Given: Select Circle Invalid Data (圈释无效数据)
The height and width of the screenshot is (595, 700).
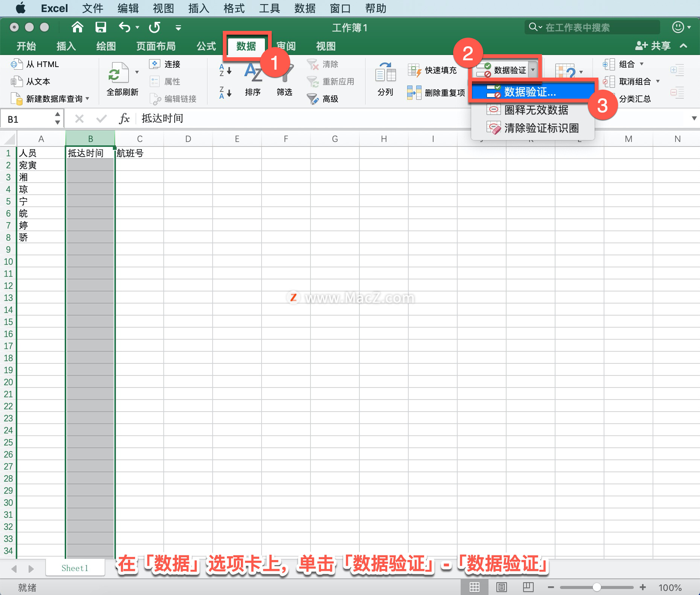Looking at the screenshot, I should click(x=533, y=110).
